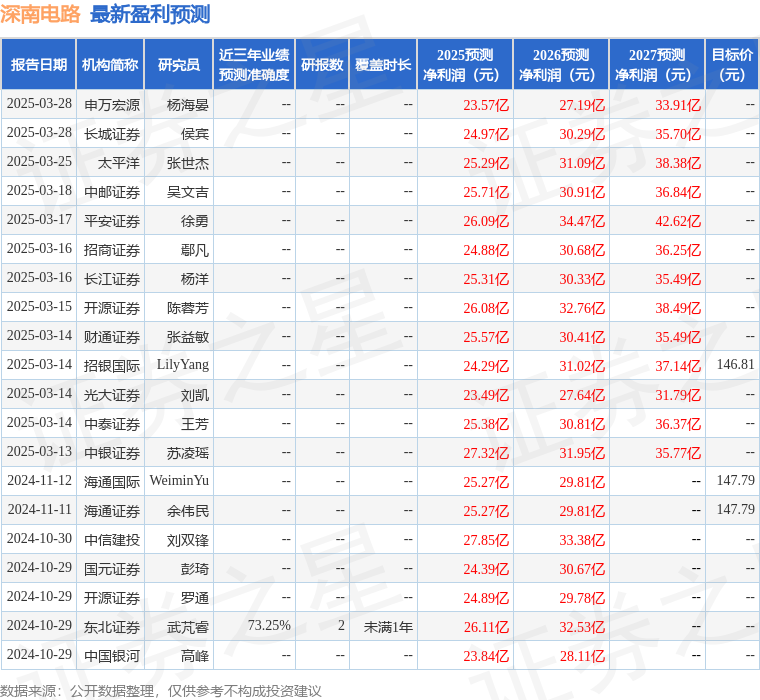
Task: Sort by the 报告日期 column header
Action: [x=39, y=65]
